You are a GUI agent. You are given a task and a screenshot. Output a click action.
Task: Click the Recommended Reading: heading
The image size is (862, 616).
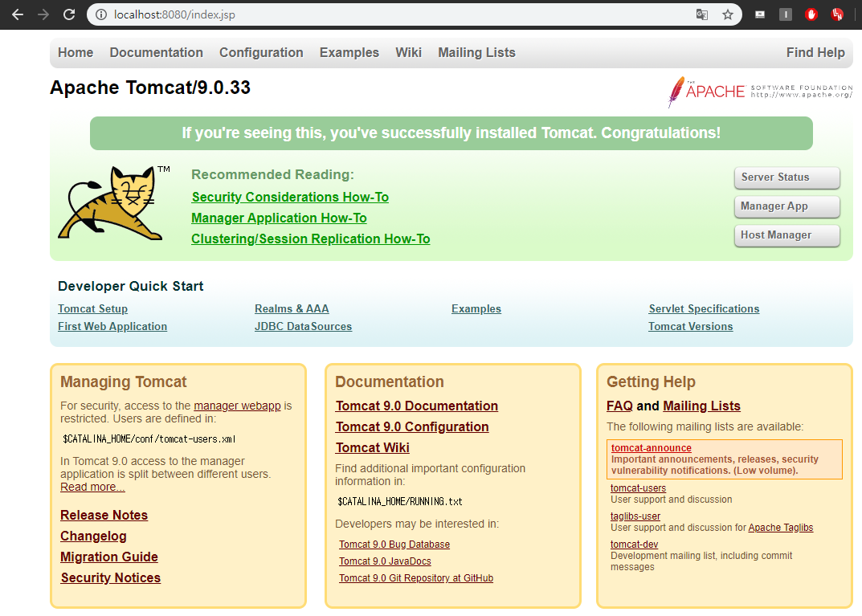272,175
